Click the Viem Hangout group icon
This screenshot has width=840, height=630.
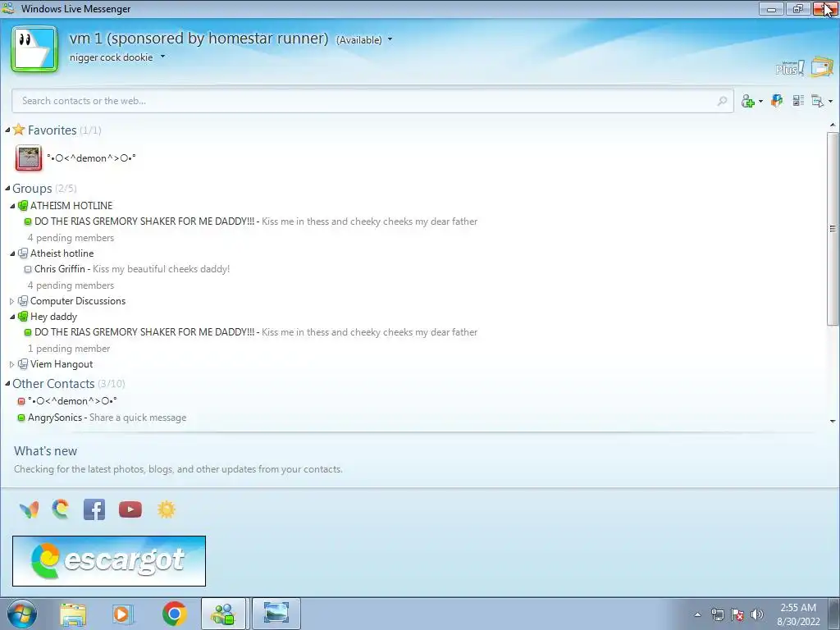[x=22, y=364]
